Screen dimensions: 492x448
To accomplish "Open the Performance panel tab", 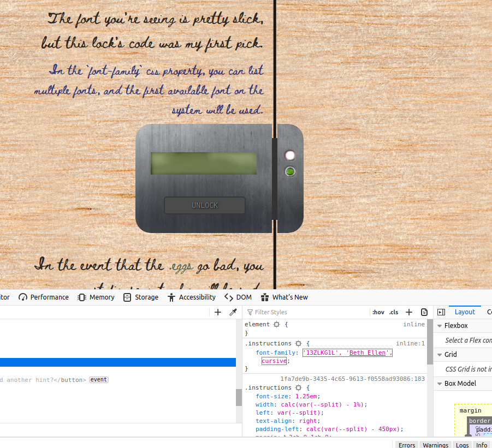I will click(x=44, y=297).
